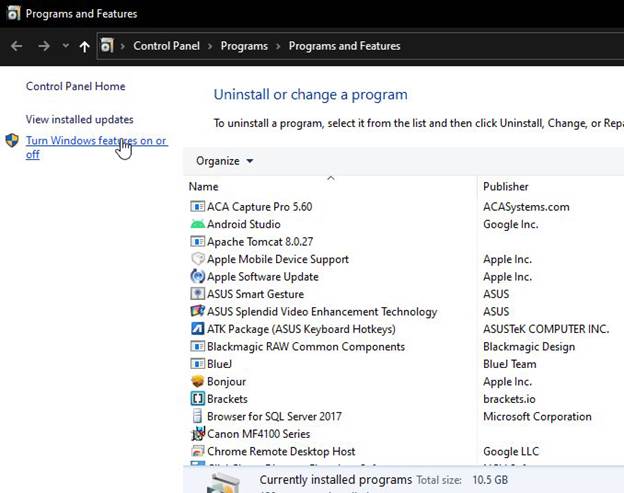This screenshot has width=624, height=493.
Task: Expand the chevron before Control Panel
Action: pos(123,46)
